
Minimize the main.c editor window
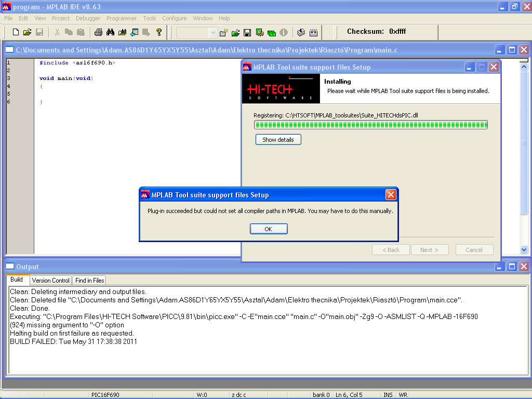(499, 50)
